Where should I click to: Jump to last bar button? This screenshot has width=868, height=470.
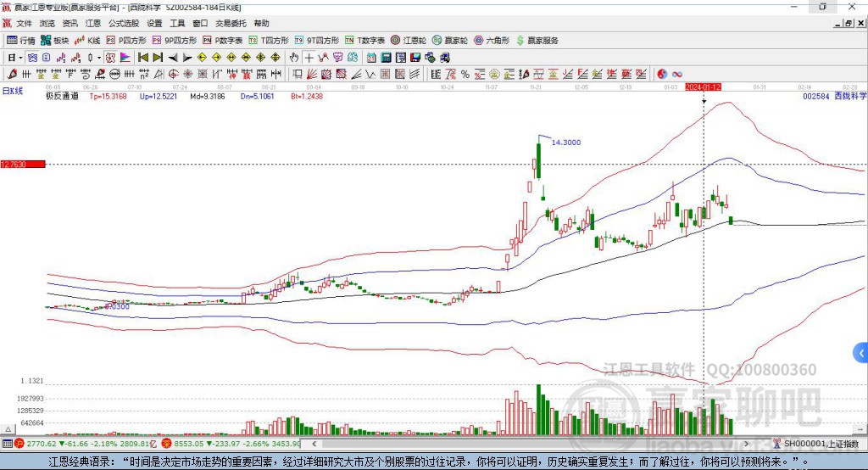click(x=158, y=58)
